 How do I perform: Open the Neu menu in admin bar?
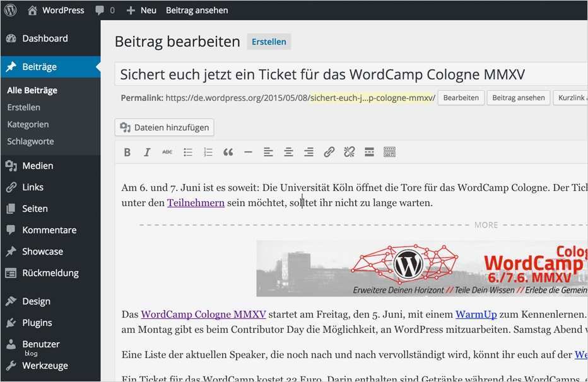tap(141, 11)
